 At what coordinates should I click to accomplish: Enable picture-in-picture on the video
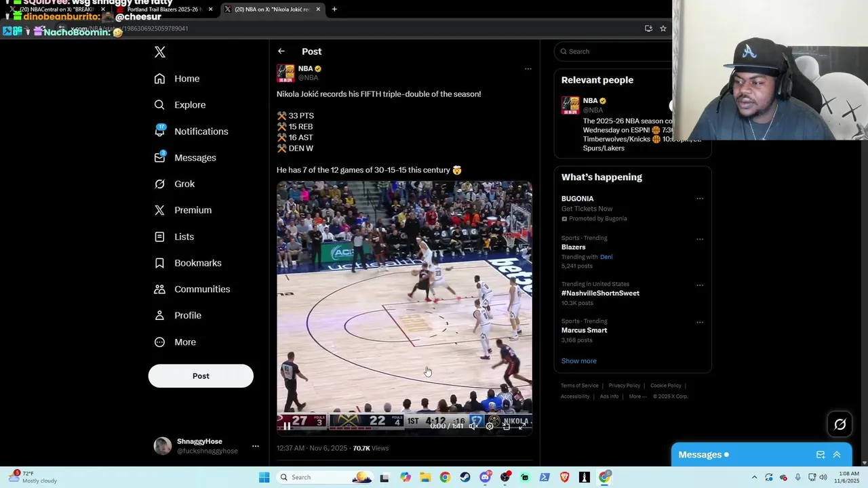tap(506, 426)
